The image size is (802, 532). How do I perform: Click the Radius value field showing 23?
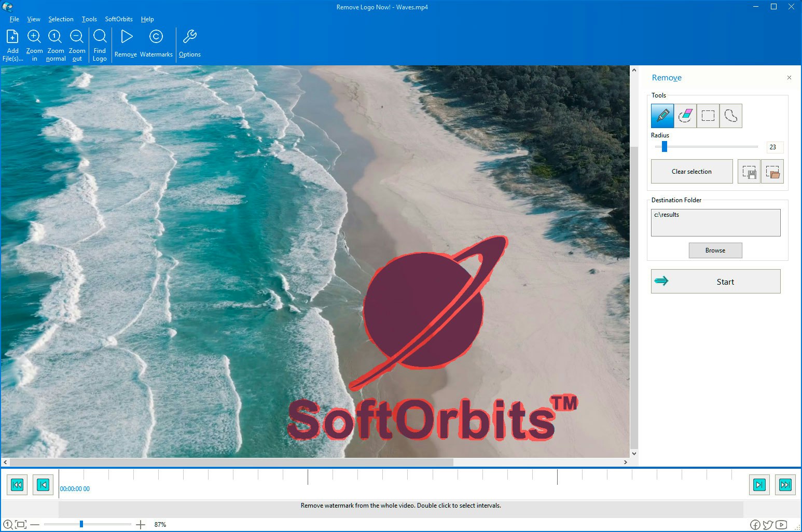click(775, 147)
